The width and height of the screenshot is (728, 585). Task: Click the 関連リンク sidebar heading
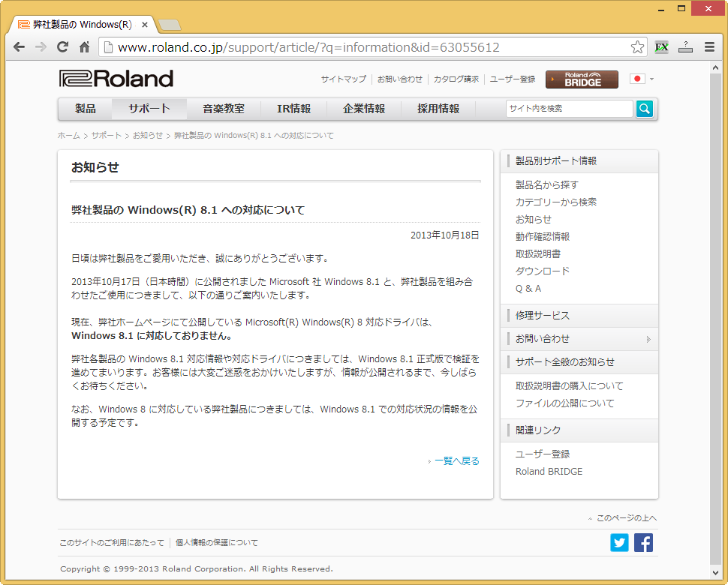538,430
